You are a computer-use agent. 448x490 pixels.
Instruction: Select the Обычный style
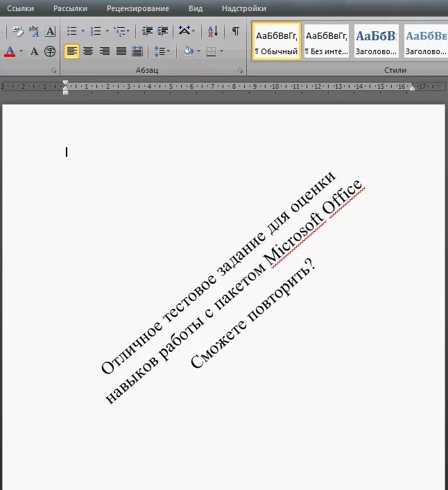point(277,41)
